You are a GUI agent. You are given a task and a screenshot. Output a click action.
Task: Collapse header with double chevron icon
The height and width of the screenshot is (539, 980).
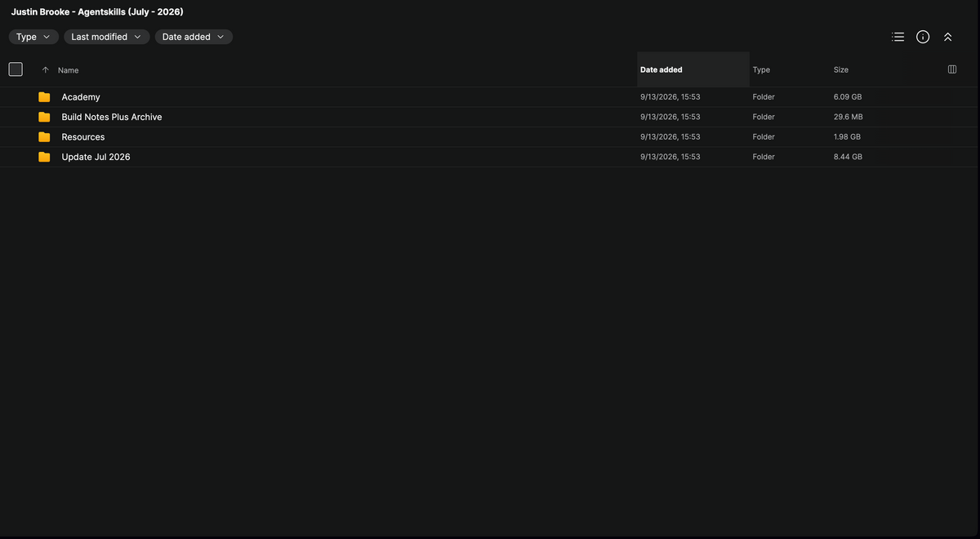947,37
